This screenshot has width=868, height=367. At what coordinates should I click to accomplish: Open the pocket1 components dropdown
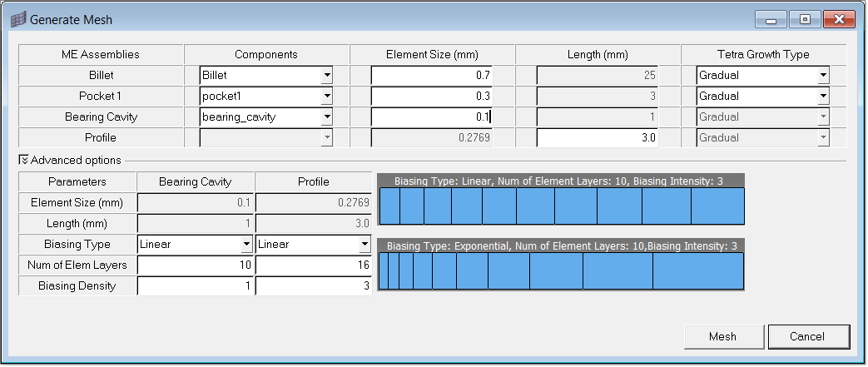326,97
